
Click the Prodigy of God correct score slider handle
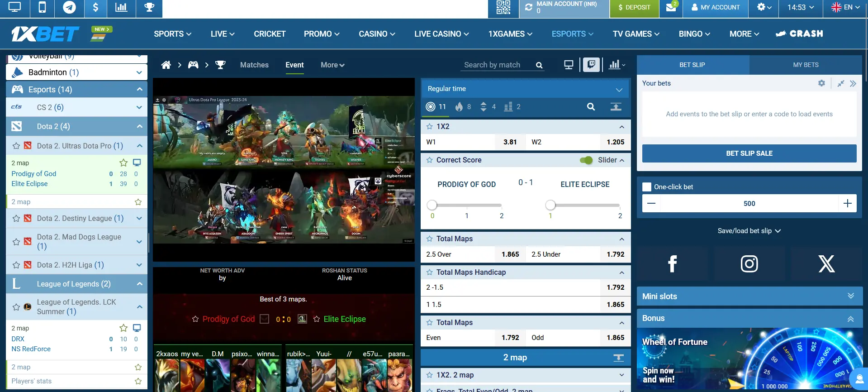tap(432, 205)
